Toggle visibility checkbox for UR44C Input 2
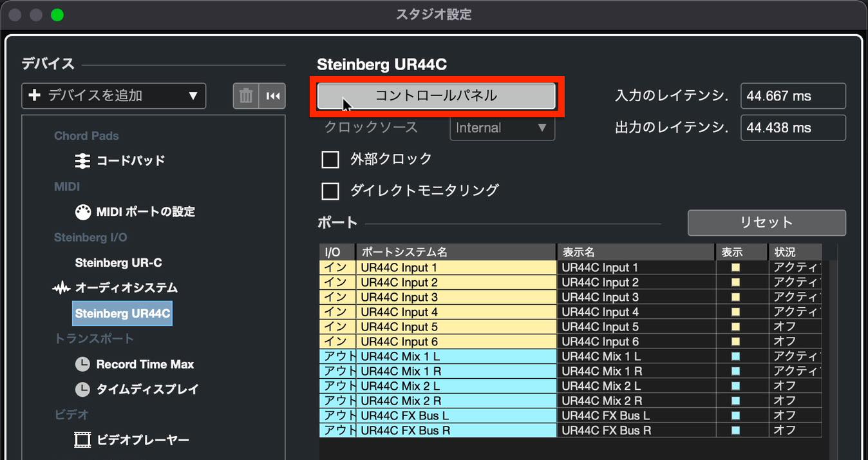The image size is (868, 460). (735, 282)
